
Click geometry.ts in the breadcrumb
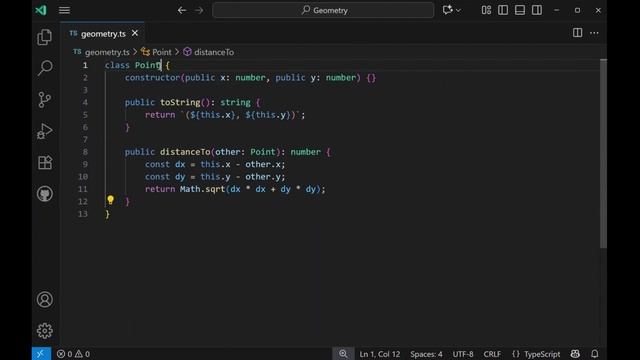(107, 52)
